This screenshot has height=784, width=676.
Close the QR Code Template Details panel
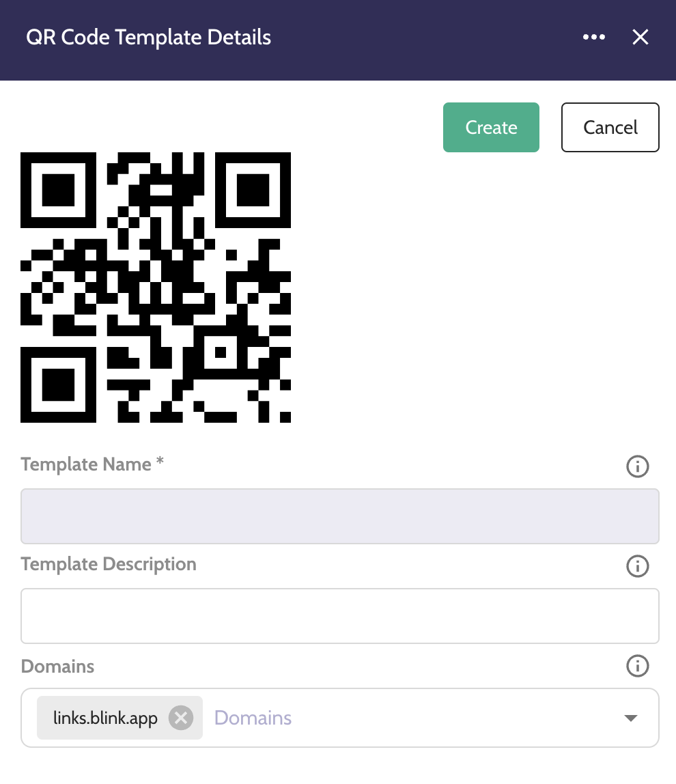pyautogui.click(x=640, y=37)
